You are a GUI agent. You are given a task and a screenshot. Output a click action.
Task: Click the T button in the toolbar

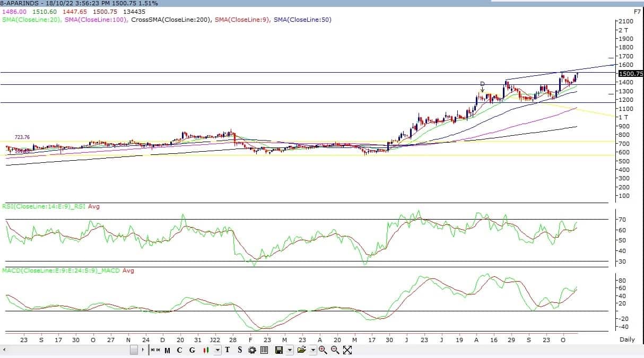[x=228, y=350]
